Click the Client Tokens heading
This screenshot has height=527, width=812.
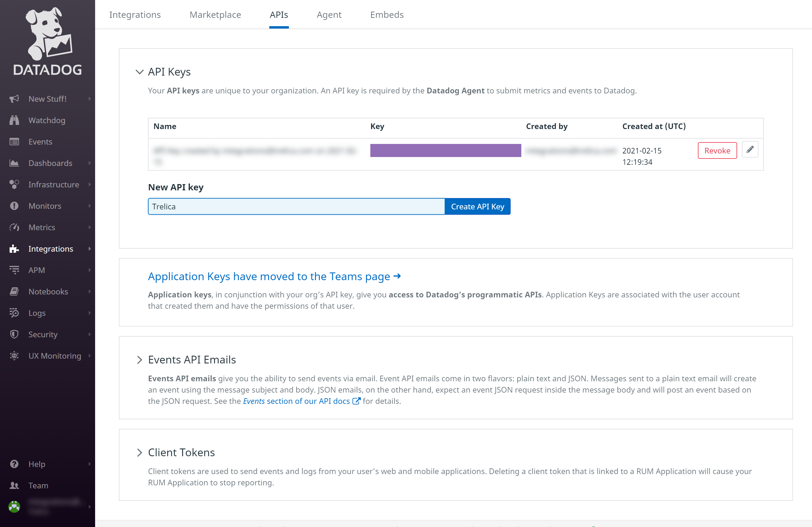coord(181,453)
